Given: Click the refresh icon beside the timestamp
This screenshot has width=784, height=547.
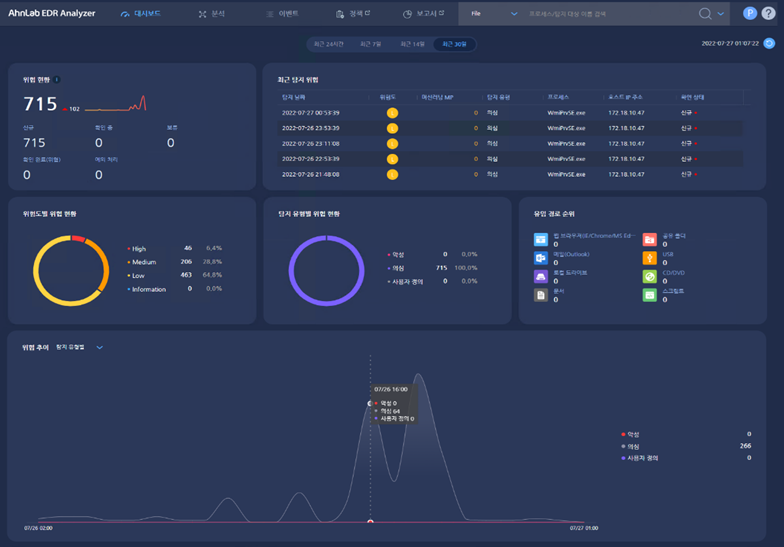Looking at the screenshot, I should (769, 44).
